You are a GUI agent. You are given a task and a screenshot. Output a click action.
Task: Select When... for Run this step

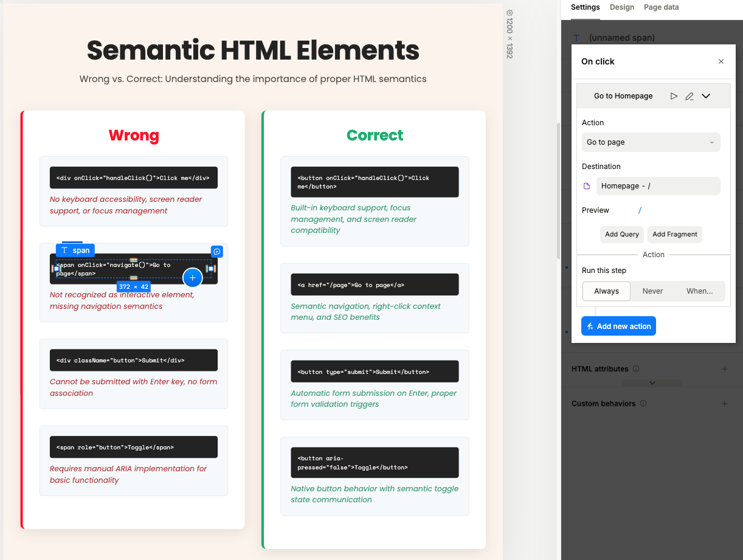click(700, 291)
